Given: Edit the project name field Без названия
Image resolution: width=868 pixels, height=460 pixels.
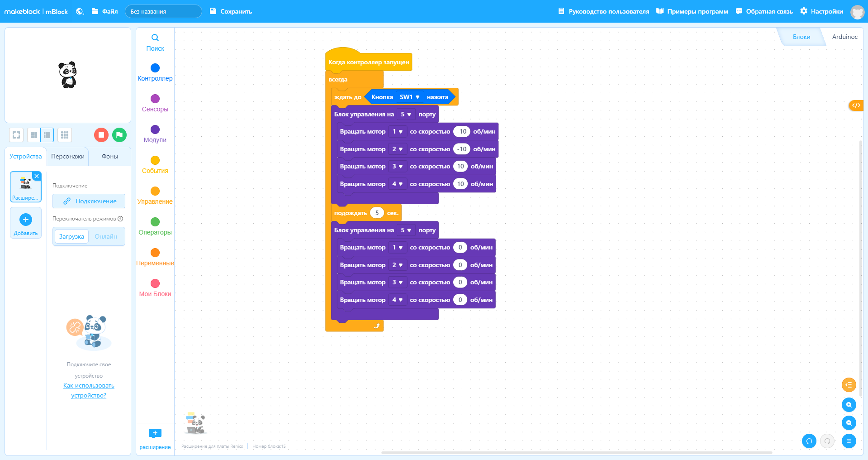Looking at the screenshot, I should (163, 11).
